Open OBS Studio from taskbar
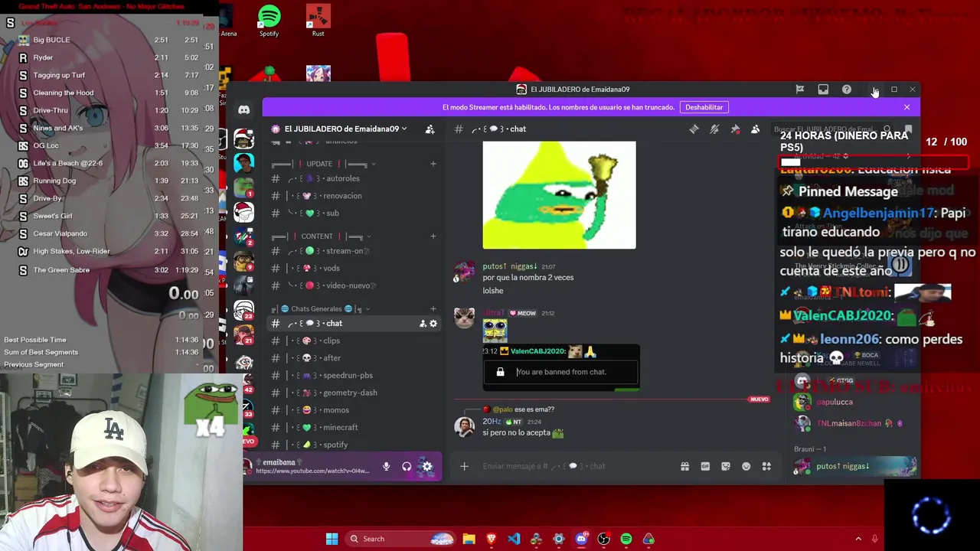Viewport: 980px width, 551px height. pyautogui.click(x=603, y=539)
